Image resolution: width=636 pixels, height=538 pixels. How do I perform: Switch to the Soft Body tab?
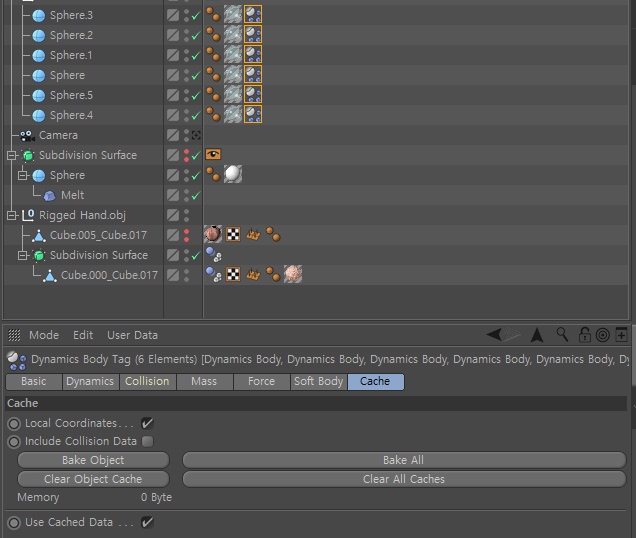click(319, 381)
